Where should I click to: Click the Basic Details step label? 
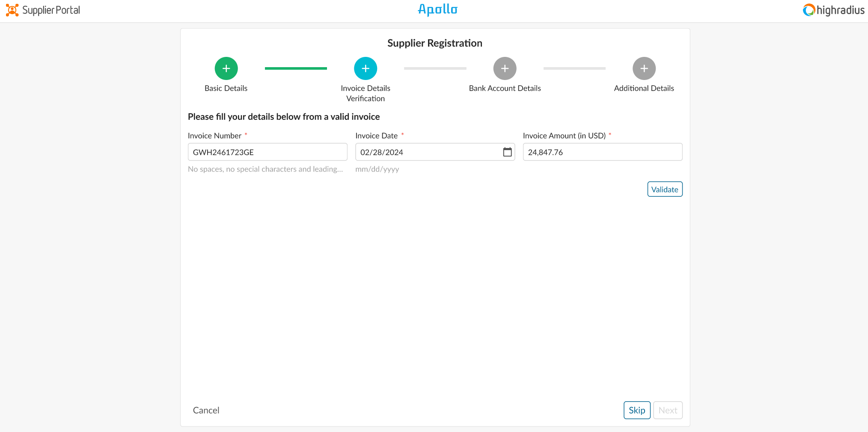coord(226,88)
